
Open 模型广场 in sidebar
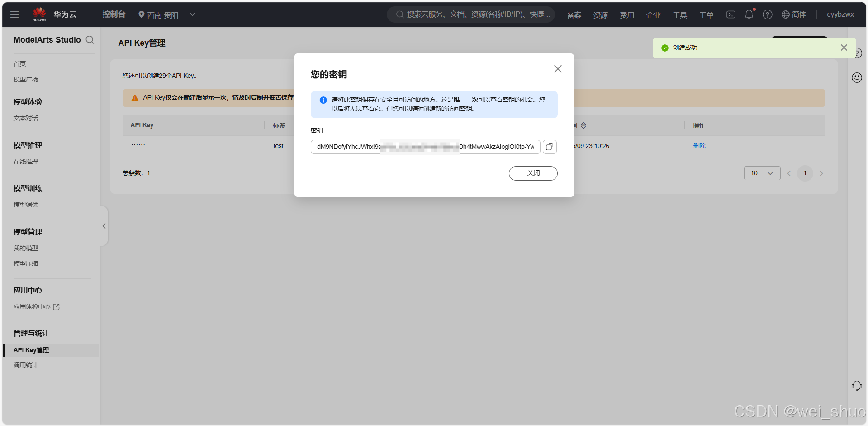pyautogui.click(x=26, y=79)
